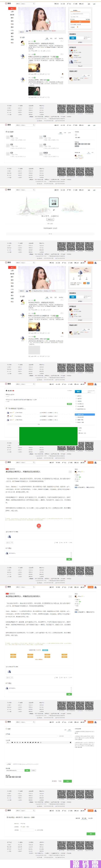The width and height of the screenshot is (101, 868).
Task: Open the dark green movie thumbnail in the first feed
Action: tap(34, 91)
